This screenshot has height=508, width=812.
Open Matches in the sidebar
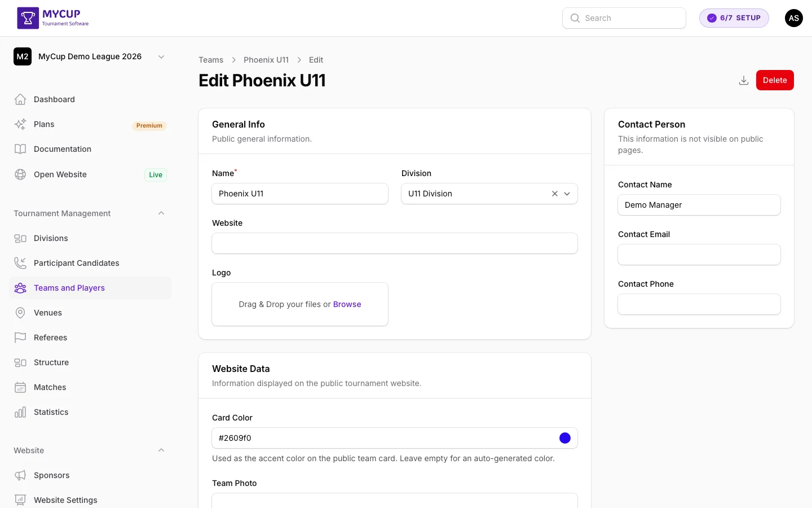tap(90, 387)
